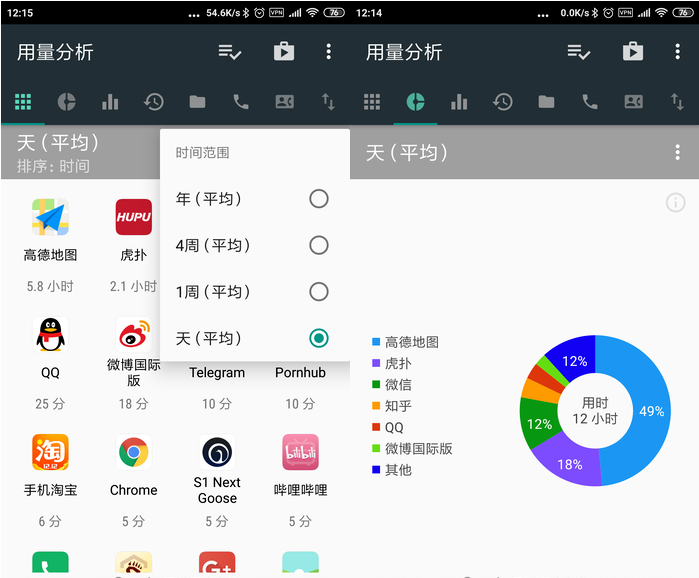
Task: Tap 知乎 legend entry
Action: (392, 406)
